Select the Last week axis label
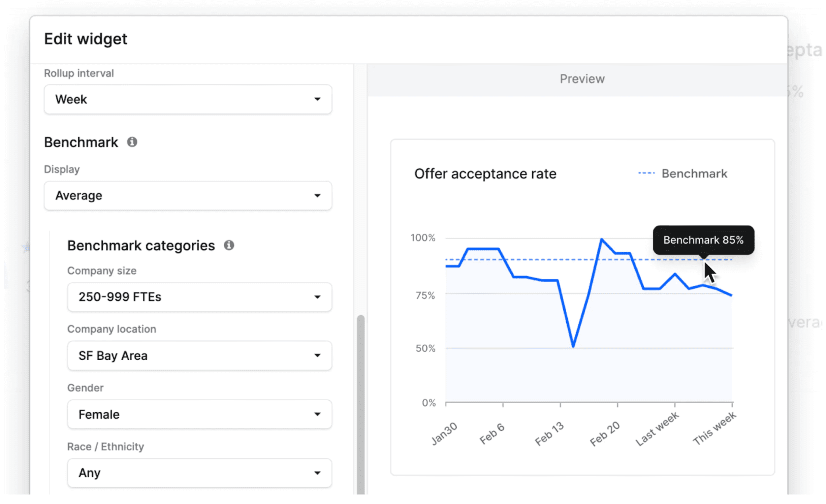The width and height of the screenshot is (826, 504). point(658,429)
